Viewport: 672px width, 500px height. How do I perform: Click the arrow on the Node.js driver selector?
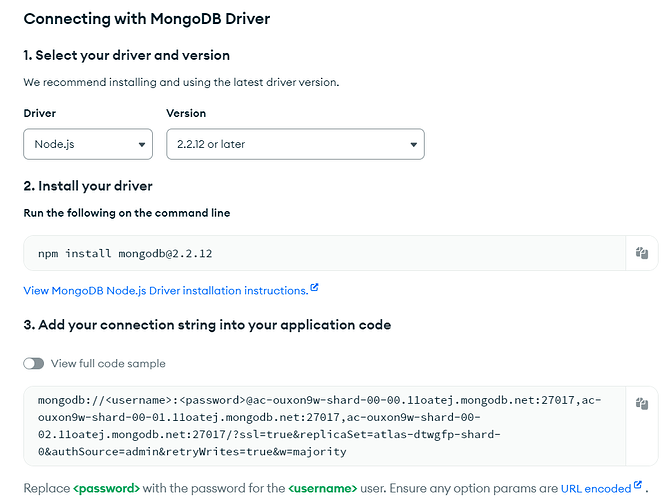[139, 145]
